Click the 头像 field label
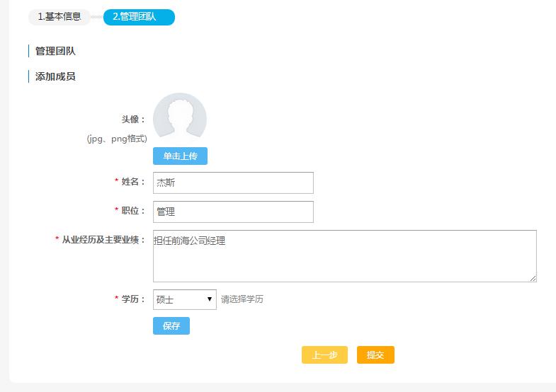Screen dimensions: 556x392 (x=132, y=120)
